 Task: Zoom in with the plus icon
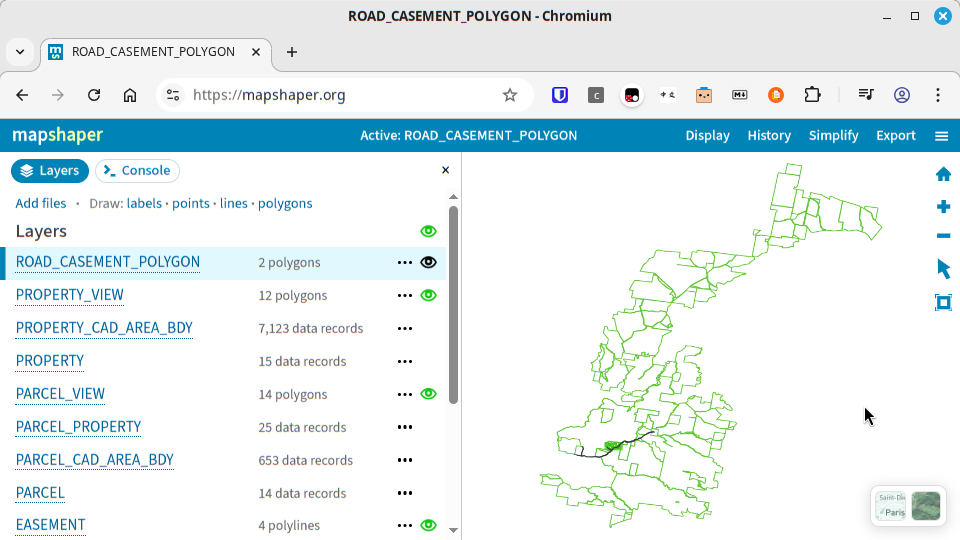(x=943, y=206)
